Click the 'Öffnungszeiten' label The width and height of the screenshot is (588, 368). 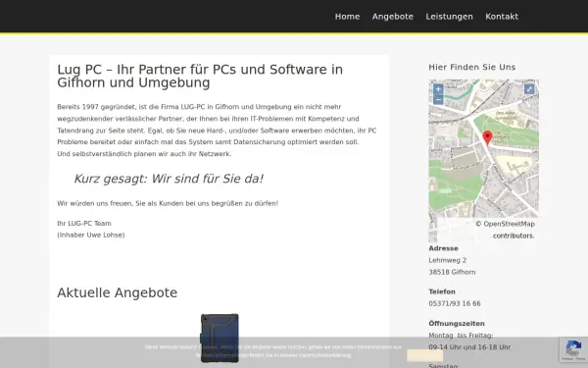(x=457, y=323)
